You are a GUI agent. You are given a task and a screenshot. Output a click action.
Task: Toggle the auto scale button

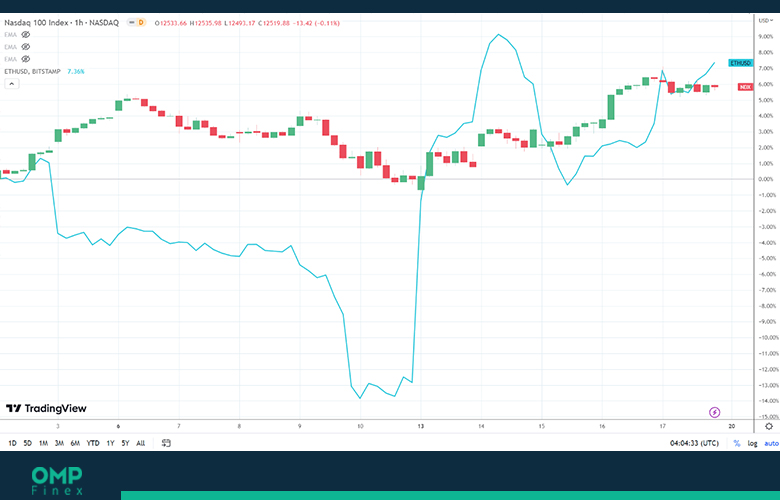click(771, 443)
